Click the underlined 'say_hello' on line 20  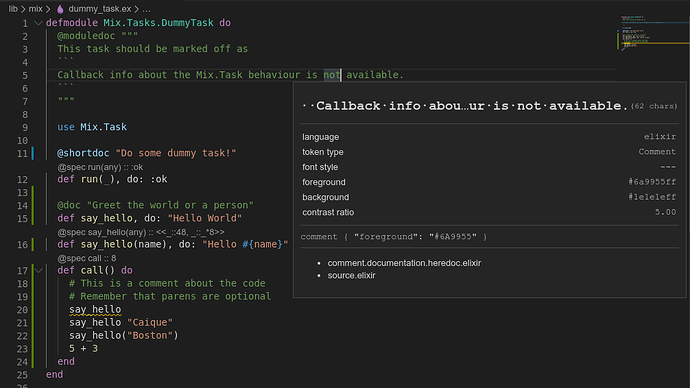click(x=95, y=309)
